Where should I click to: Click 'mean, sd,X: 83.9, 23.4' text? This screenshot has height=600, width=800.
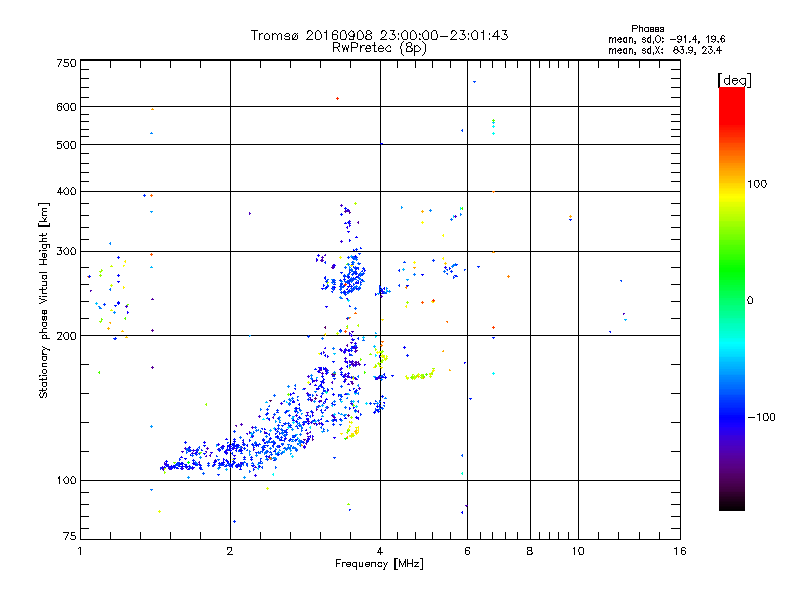pyautogui.click(x=665, y=50)
